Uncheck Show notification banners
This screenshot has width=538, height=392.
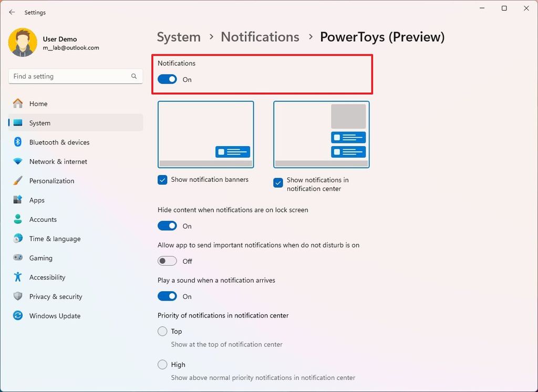(162, 180)
